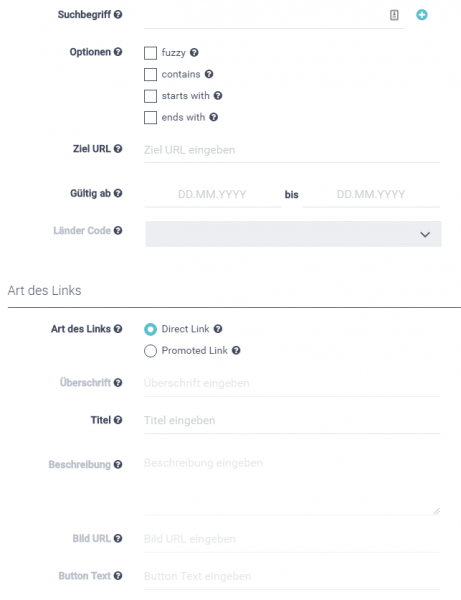Click the Ziel URL input field
Screen dimensions: 461x600
(x=292, y=150)
